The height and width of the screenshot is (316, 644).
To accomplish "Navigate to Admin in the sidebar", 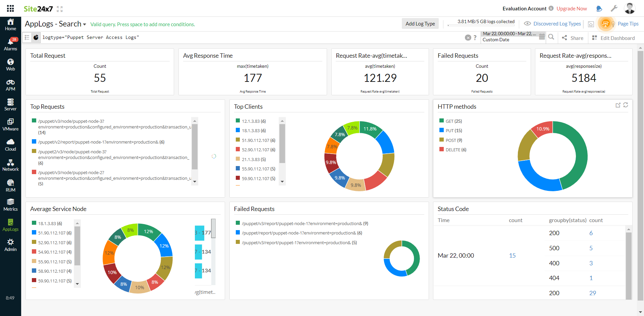I will (x=10, y=245).
